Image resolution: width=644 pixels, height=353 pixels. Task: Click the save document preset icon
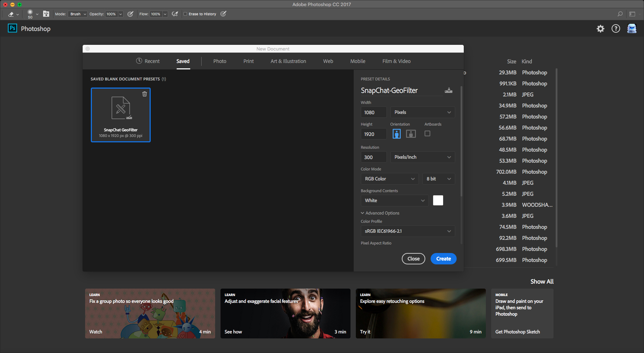(x=449, y=90)
